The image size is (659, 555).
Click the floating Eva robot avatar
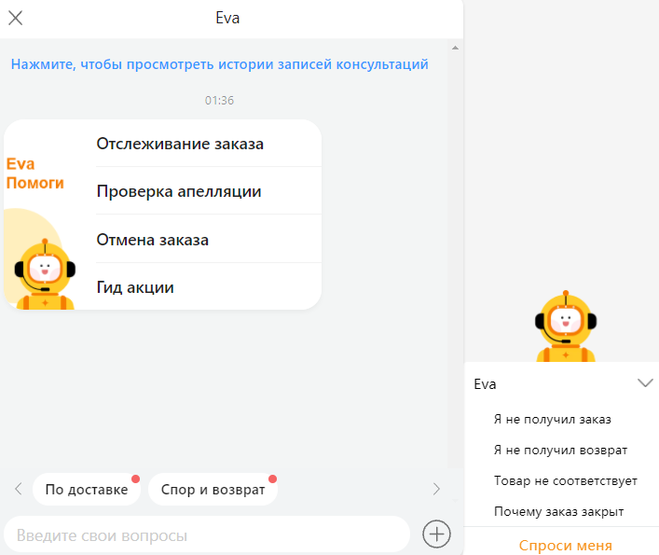pos(566,326)
